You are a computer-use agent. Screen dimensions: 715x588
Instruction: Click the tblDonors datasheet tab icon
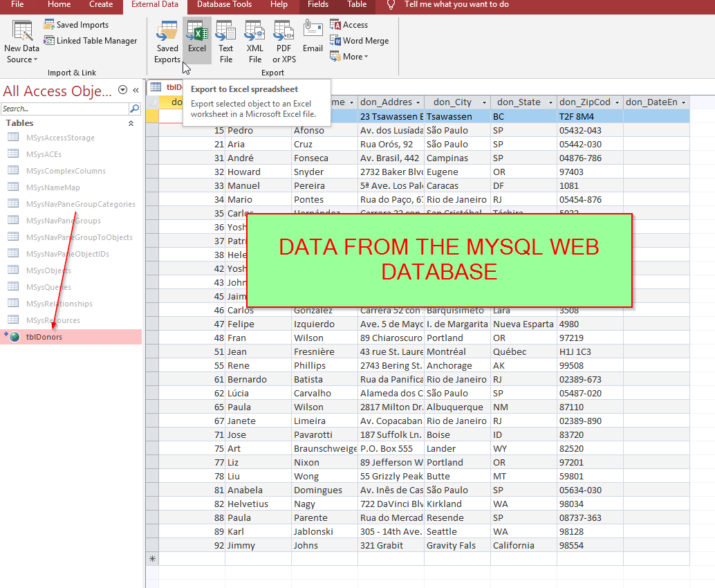click(x=156, y=86)
